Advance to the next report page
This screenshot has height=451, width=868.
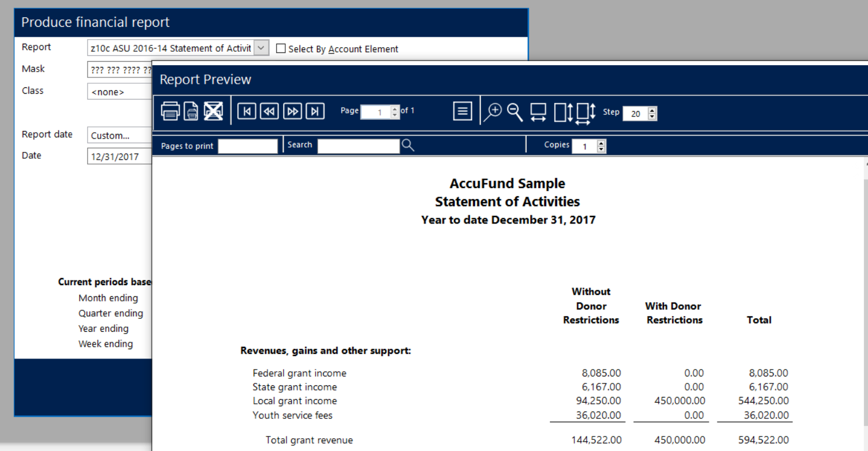(292, 111)
